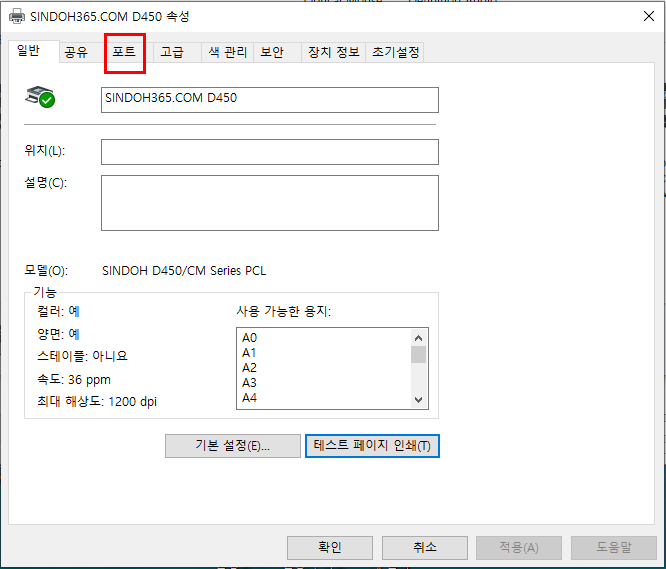The image size is (666, 569).
Task: Select A3 in the paper list
Action: (x=249, y=383)
